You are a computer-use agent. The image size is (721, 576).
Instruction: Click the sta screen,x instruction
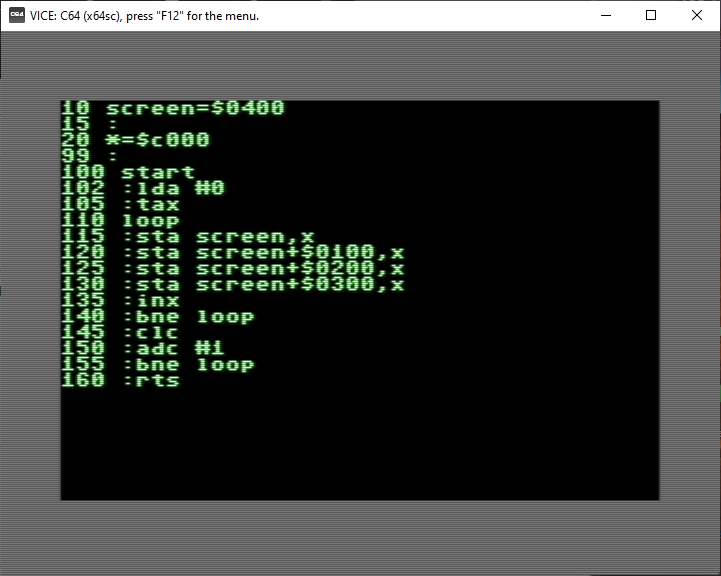218,236
